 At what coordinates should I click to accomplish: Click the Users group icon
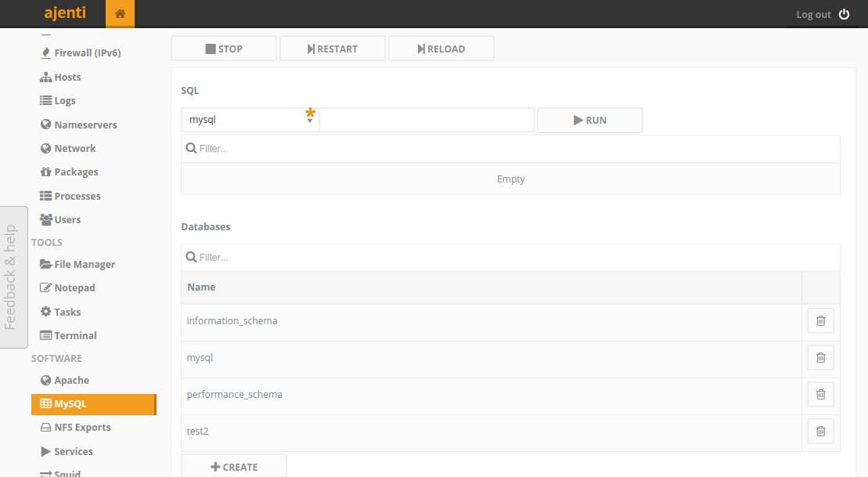tap(46, 219)
